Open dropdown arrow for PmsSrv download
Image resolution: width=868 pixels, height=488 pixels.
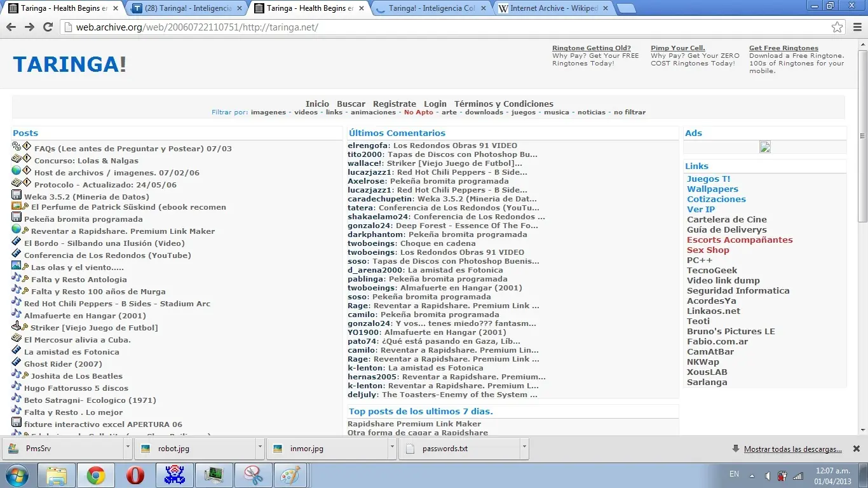[x=128, y=448]
